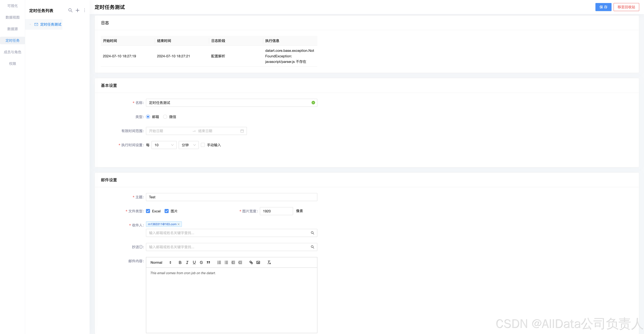Click the plus icon to add scheduled task
Screen dimensions: 644x334
coord(78,10)
